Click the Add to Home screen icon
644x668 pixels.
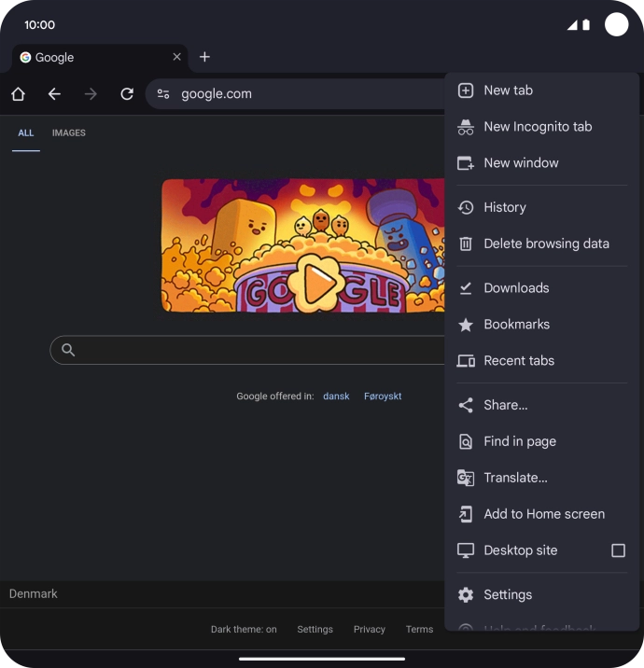(x=466, y=514)
